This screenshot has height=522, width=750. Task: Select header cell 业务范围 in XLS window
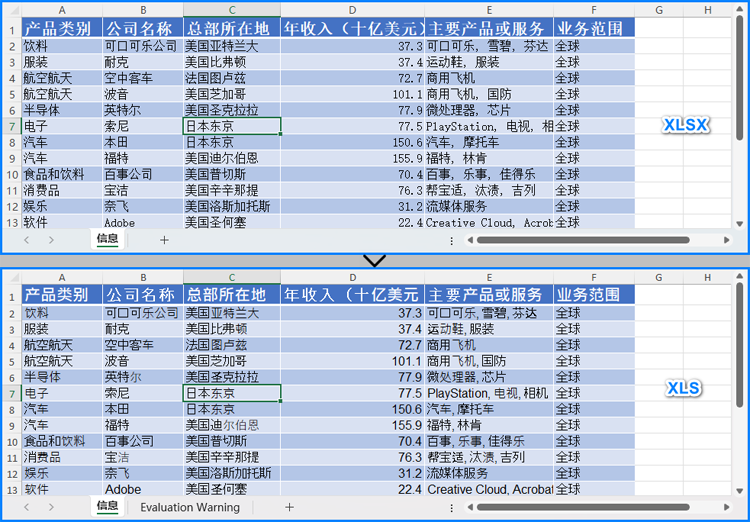(594, 295)
